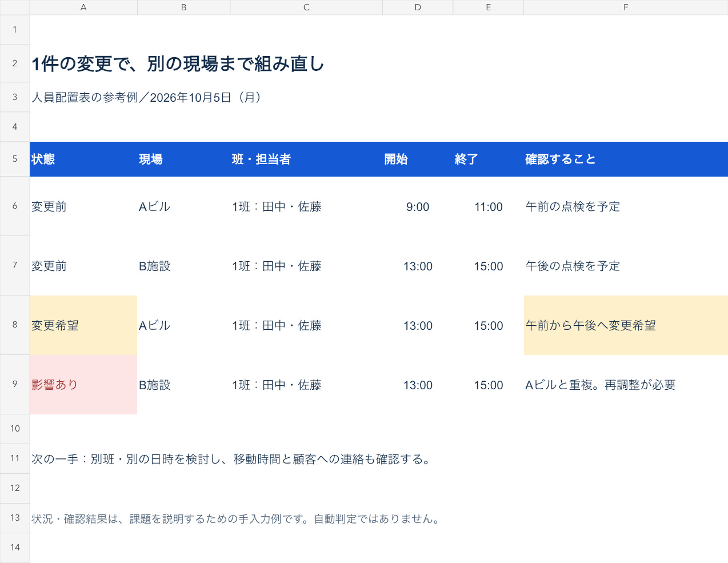Select '変更前' cell in row 6
The width and height of the screenshot is (728, 563).
(x=83, y=206)
